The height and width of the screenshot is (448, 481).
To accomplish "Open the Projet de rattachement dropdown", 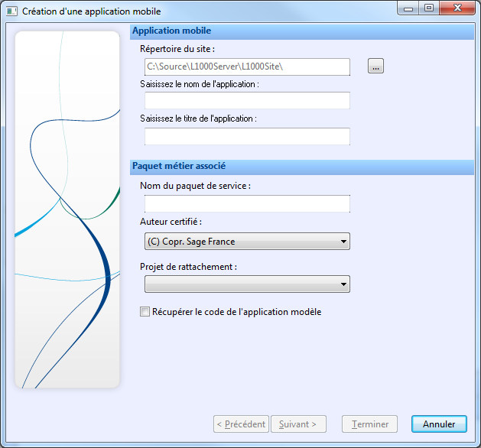I will tap(247, 284).
